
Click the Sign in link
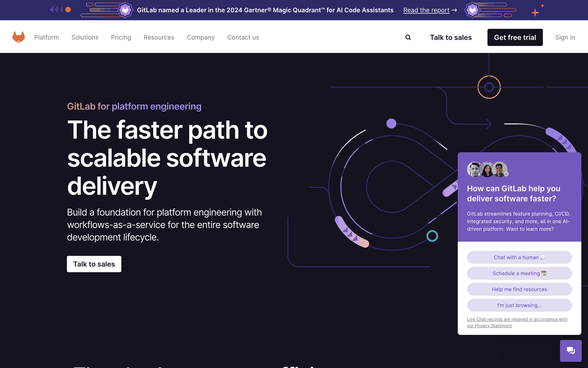pyautogui.click(x=565, y=37)
